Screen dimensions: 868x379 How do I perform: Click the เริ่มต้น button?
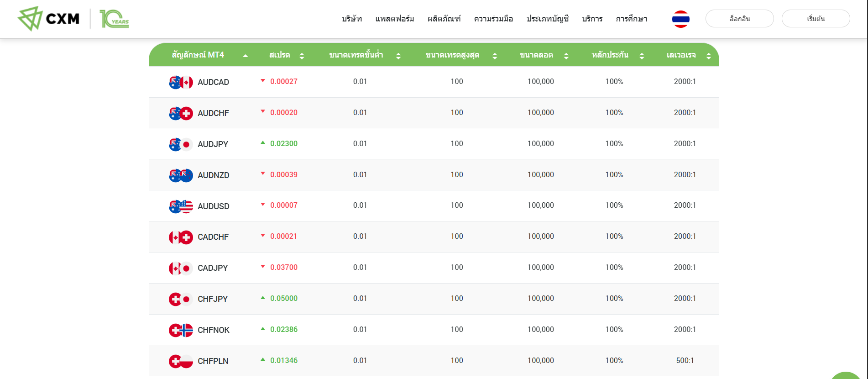coord(816,19)
